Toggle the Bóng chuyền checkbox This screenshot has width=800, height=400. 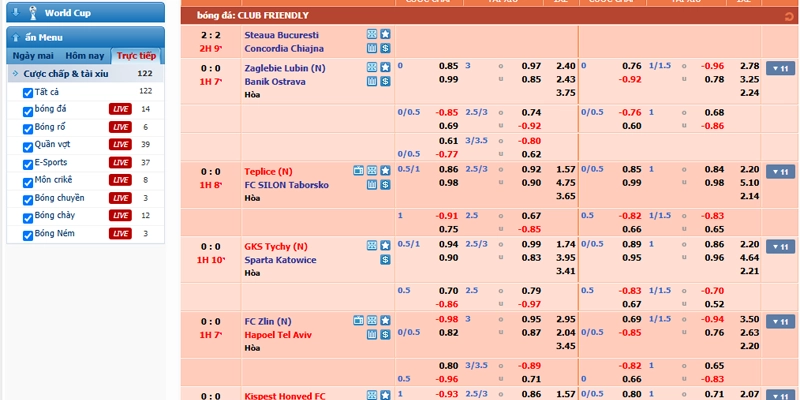(28, 200)
